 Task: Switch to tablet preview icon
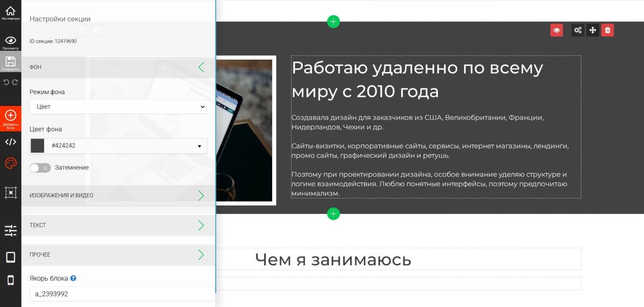(x=10, y=257)
